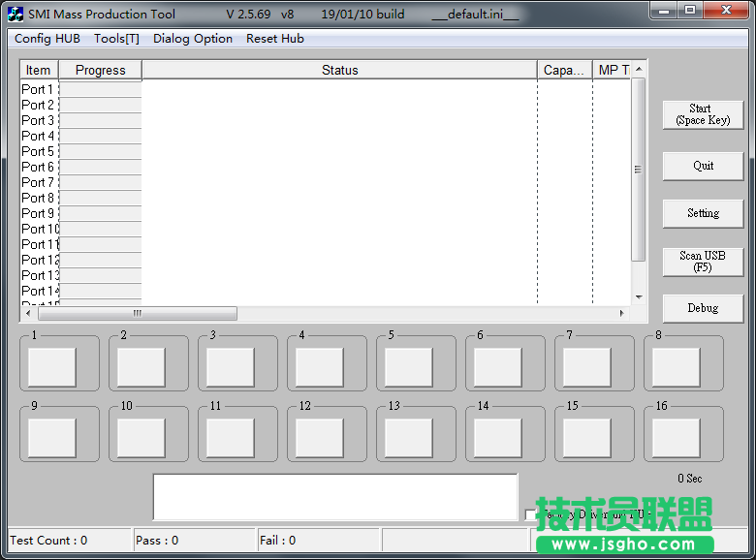This screenshot has height=560, width=756.
Task: Click the empty log text box
Action: coord(334,496)
